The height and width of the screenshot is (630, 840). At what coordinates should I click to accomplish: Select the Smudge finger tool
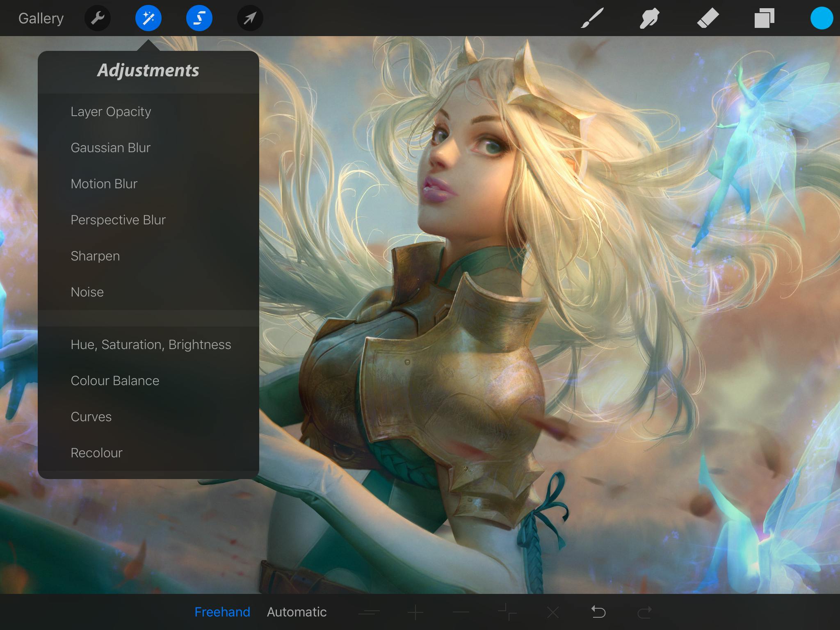point(649,18)
